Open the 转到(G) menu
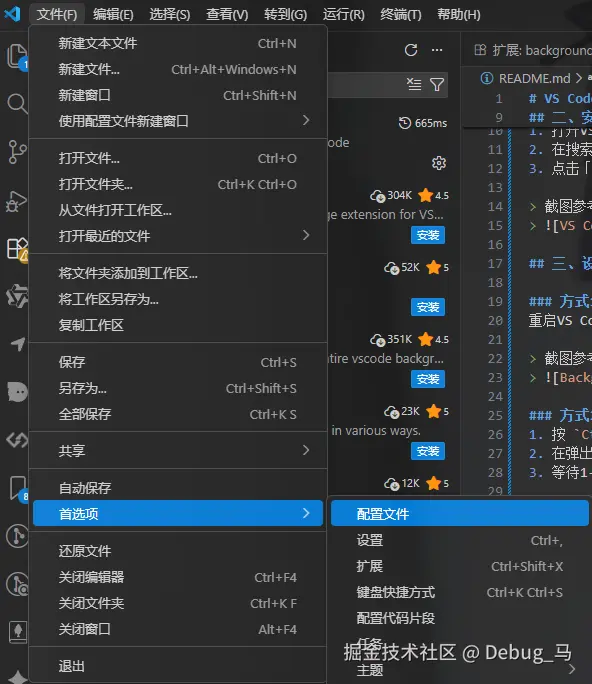This screenshot has height=684, width=592. (x=285, y=14)
